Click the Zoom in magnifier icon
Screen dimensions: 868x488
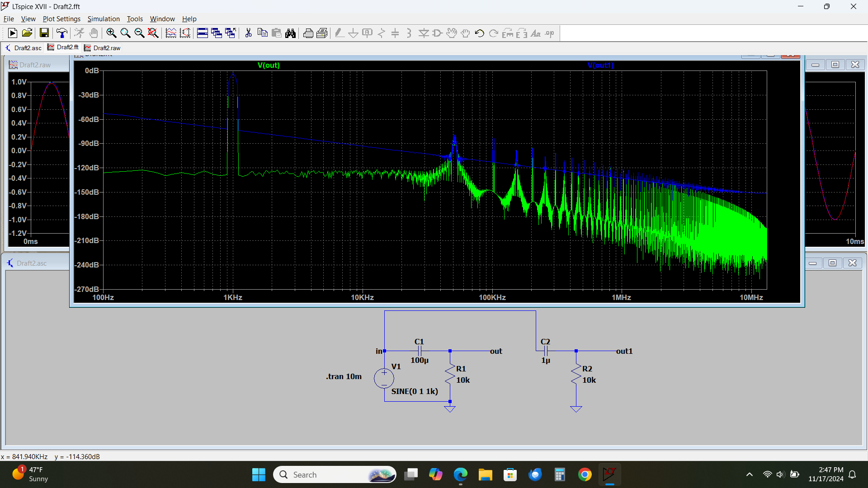coord(111,33)
